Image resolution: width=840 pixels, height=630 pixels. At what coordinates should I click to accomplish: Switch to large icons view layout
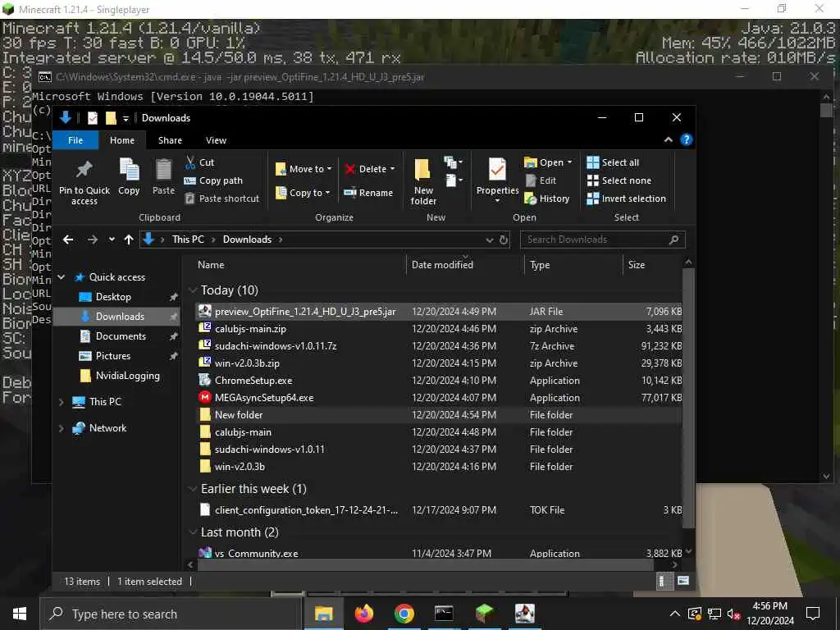(683, 581)
